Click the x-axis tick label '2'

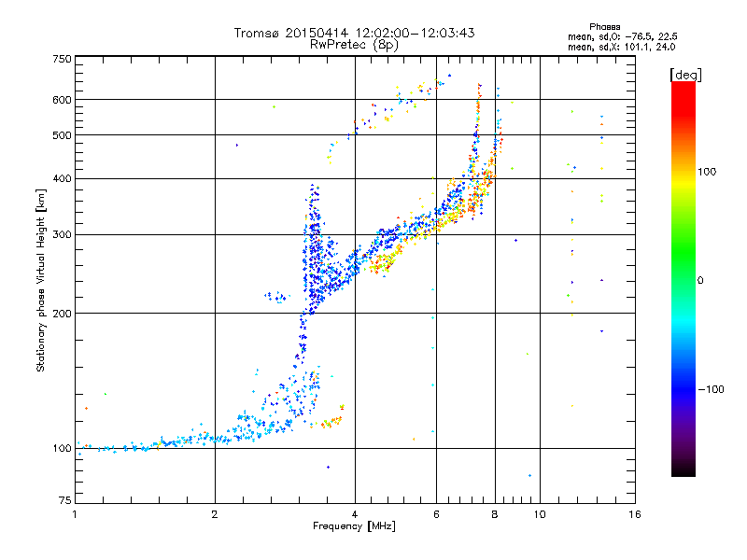coord(215,514)
